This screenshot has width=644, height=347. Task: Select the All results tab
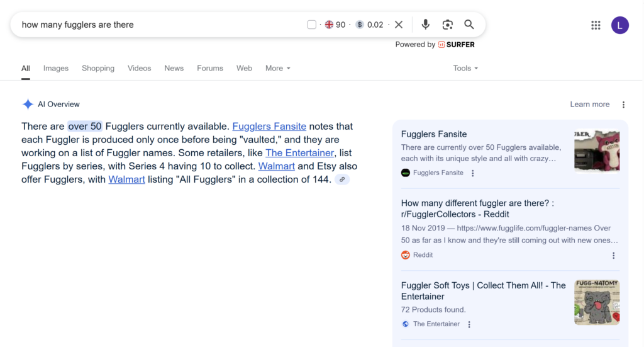25,68
